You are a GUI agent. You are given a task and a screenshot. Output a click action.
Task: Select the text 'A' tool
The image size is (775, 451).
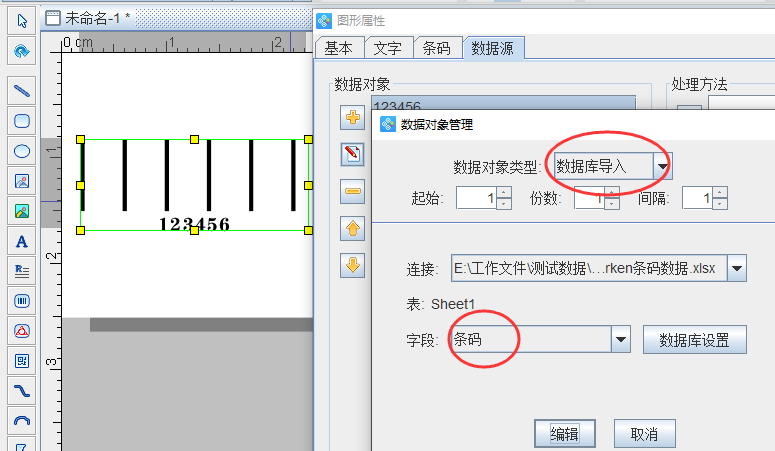coord(21,240)
